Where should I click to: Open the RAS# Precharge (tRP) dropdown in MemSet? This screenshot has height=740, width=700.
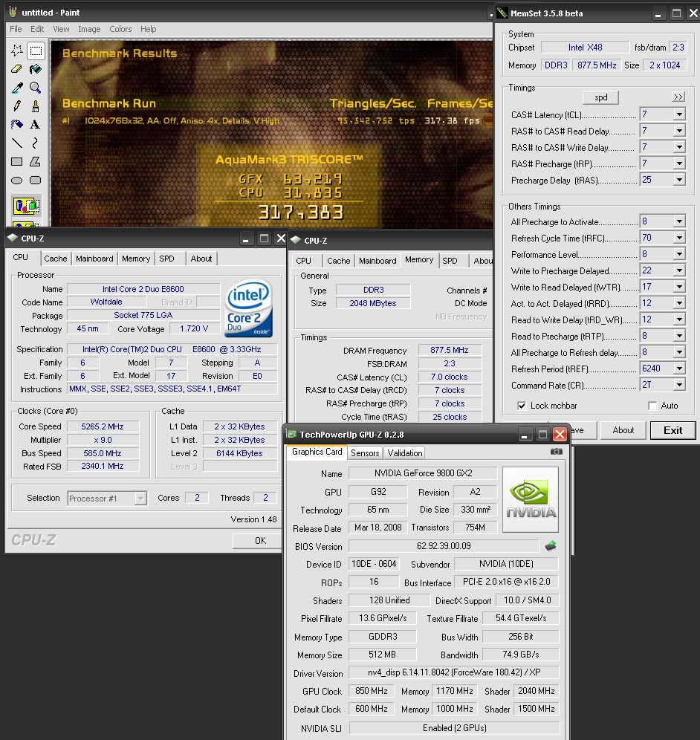(678, 163)
